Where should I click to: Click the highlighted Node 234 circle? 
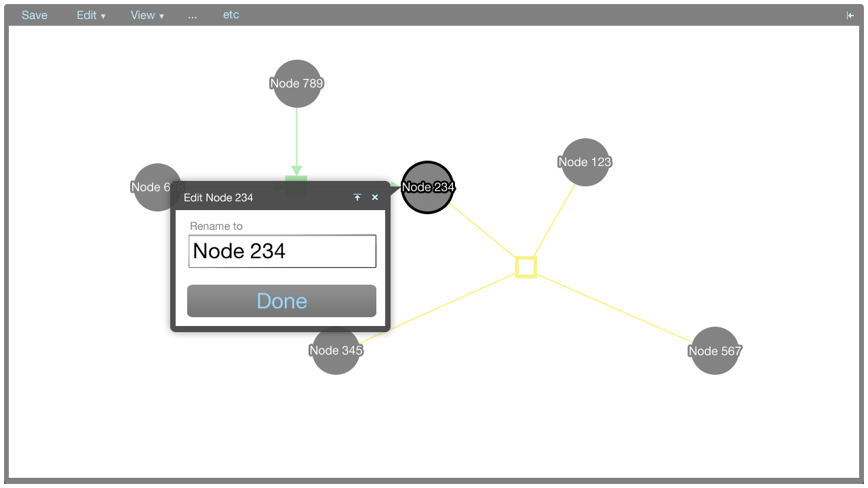click(427, 187)
